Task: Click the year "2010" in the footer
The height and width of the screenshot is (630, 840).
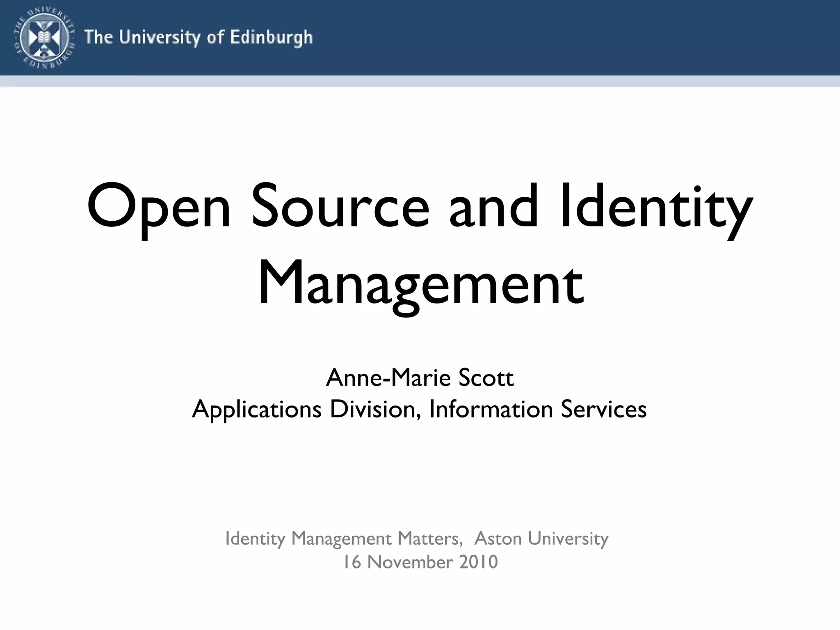Action: click(479, 562)
